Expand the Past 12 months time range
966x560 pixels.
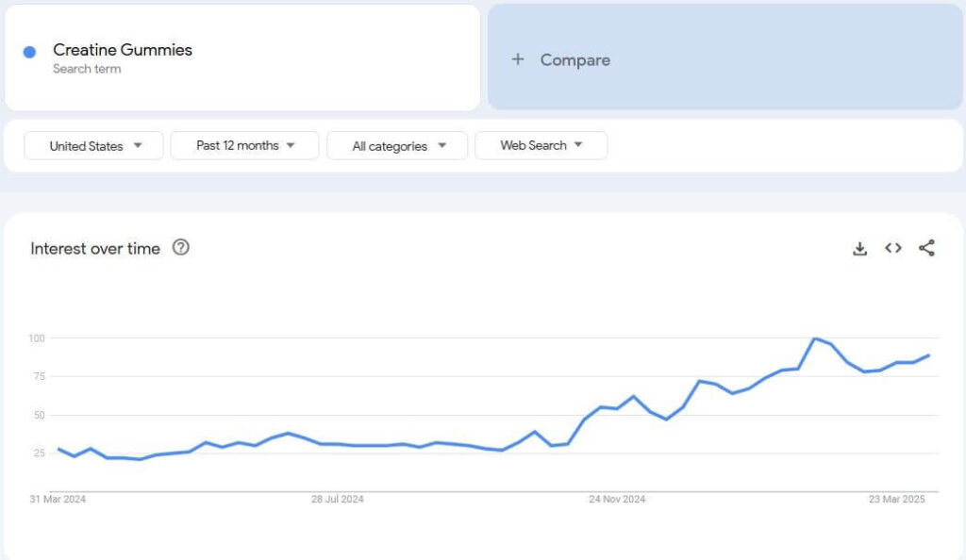tap(244, 146)
